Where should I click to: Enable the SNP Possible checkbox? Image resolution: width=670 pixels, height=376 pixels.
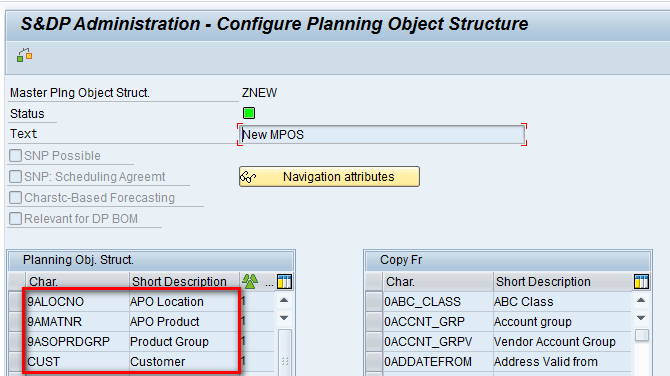tap(15, 156)
